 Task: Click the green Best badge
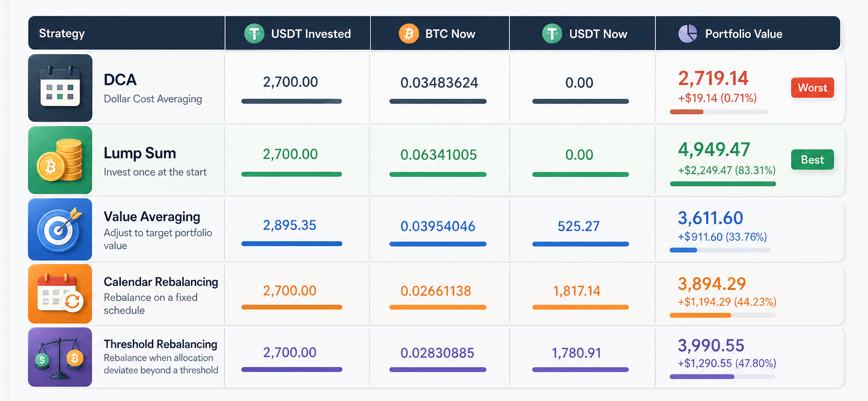(x=813, y=160)
